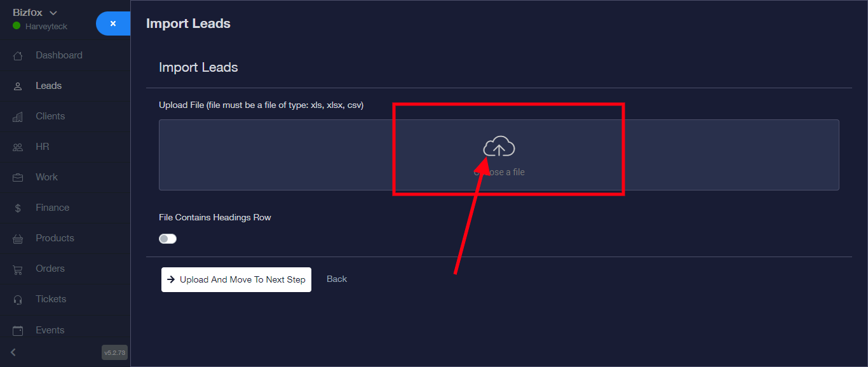Image resolution: width=868 pixels, height=367 pixels.
Task: Toggle File Contains Headings Row switch
Action: pyautogui.click(x=168, y=239)
